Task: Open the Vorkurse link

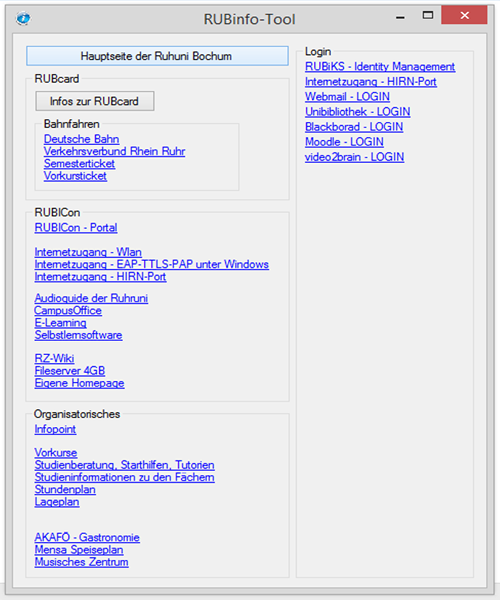Action: tap(56, 453)
